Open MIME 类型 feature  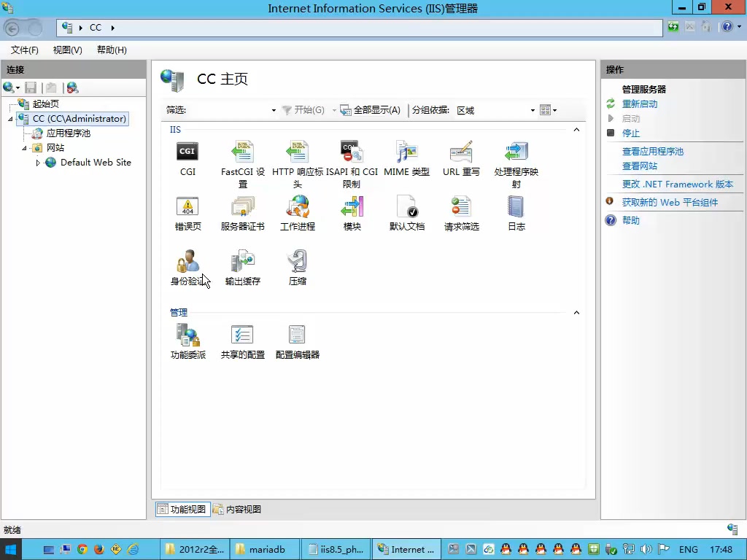click(407, 158)
